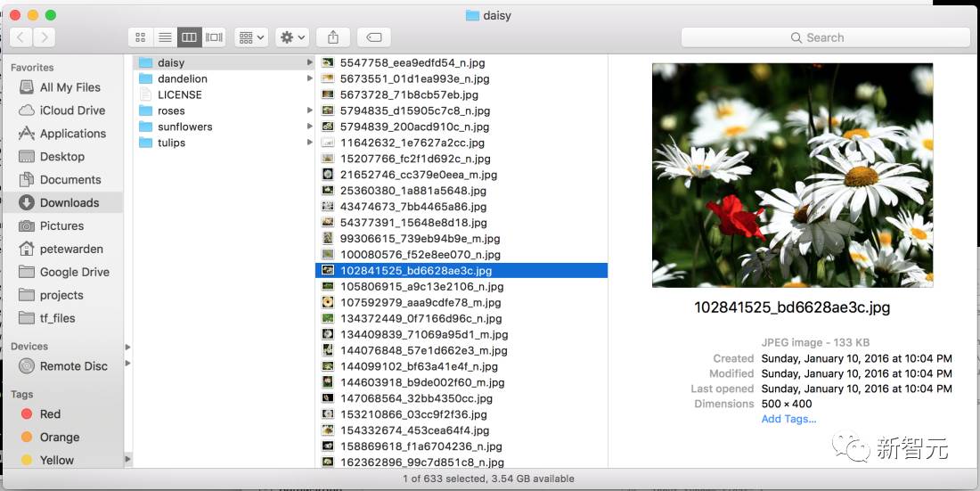The width and height of the screenshot is (980, 491).
Task: Open petewarden home folder
Action: (63, 249)
